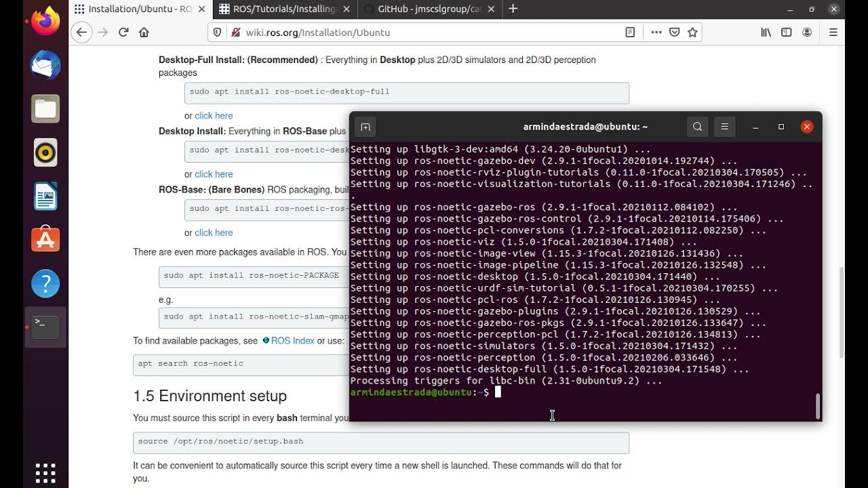Image resolution: width=868 pixels, height=488 pixels.
Task: Bookmark this page with star icon
Action: (692, 32)
